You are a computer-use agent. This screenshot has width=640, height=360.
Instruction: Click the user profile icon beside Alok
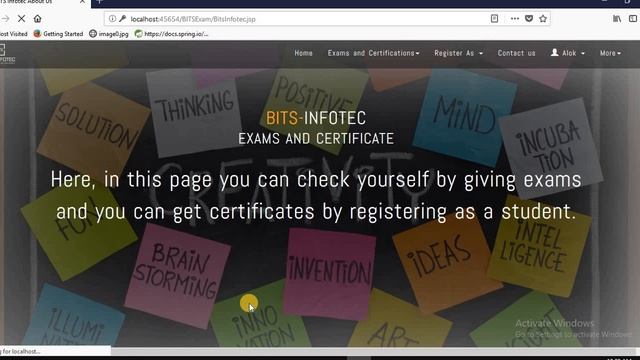pyautogui.click(x=555, y=53)
